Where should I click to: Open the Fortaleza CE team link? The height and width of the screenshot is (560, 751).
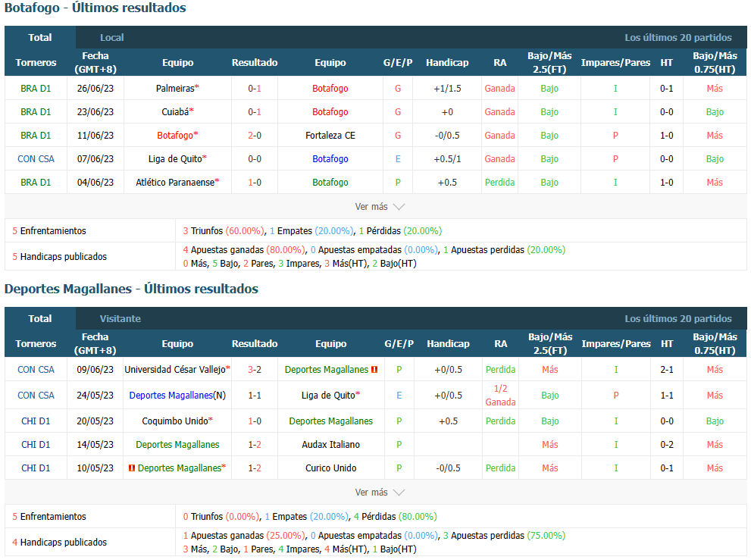[330, 135]
